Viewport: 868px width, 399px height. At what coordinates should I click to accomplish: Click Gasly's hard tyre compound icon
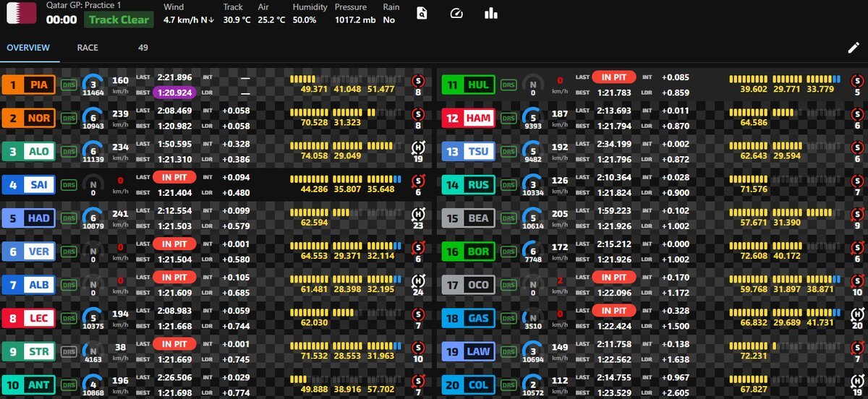point(857,317)
